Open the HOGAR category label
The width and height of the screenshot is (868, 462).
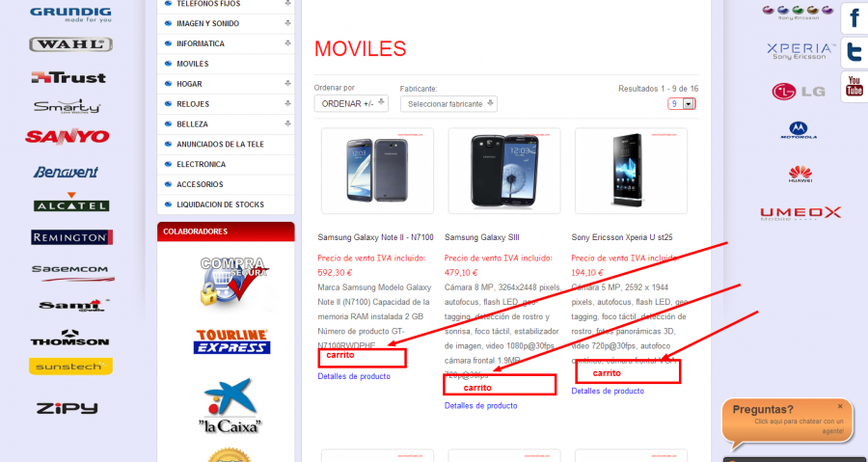pos(189,84)
